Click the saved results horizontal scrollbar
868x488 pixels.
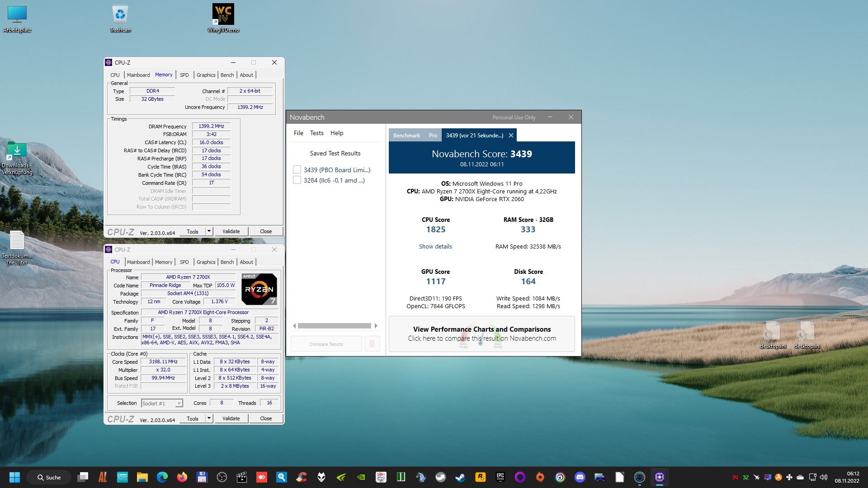[x=335, y=326]
